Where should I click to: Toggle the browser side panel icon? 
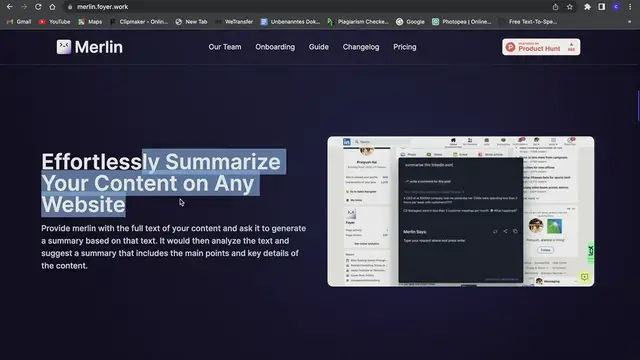[602, 7]
